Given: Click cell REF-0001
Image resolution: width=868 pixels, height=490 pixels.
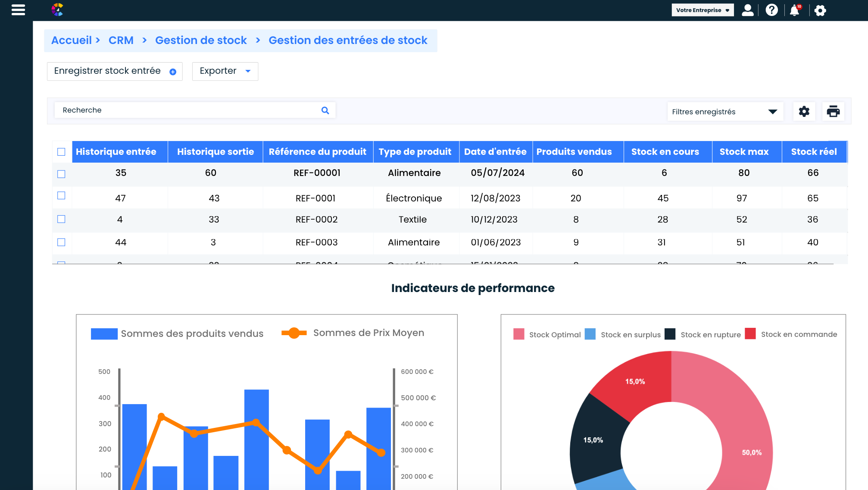Looking at the screenshot, I should pos(315,198).
